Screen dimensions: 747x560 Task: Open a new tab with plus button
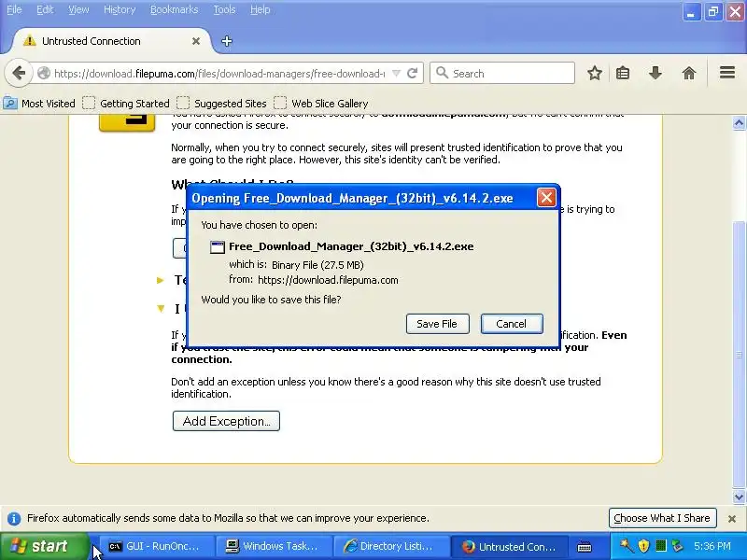[227, 41]
